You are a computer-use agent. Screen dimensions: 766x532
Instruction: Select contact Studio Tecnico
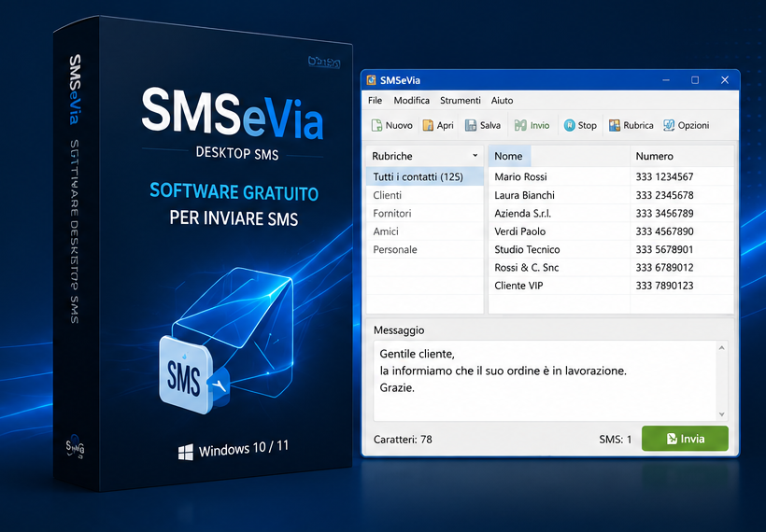coord(527,249)
